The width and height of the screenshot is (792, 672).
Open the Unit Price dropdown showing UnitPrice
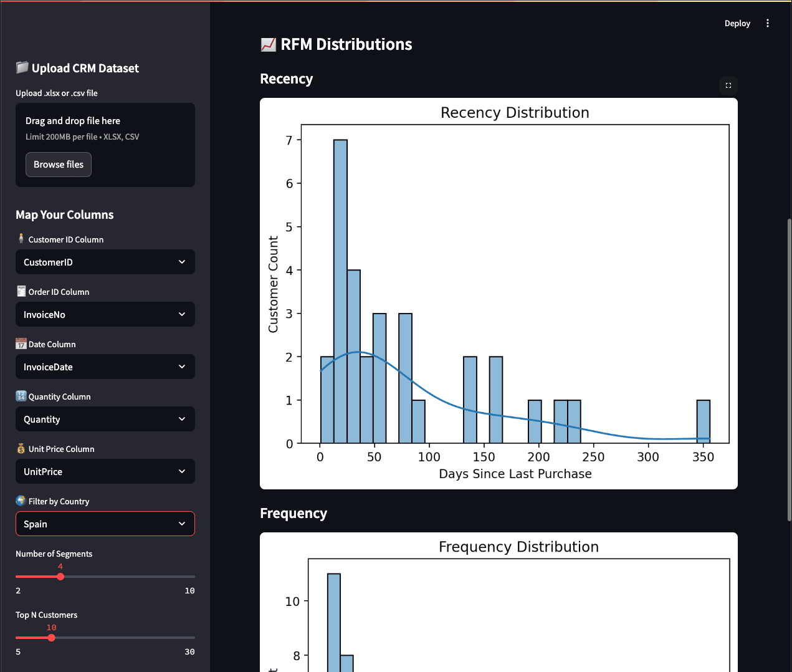pyautogui.click(x=105, y=471)
